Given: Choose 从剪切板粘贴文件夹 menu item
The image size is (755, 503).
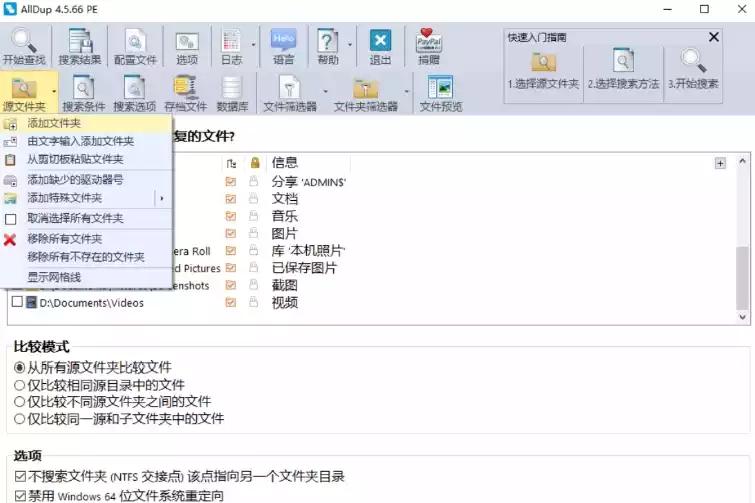Looking at the screenshot, I should click(x=87, y=159).
